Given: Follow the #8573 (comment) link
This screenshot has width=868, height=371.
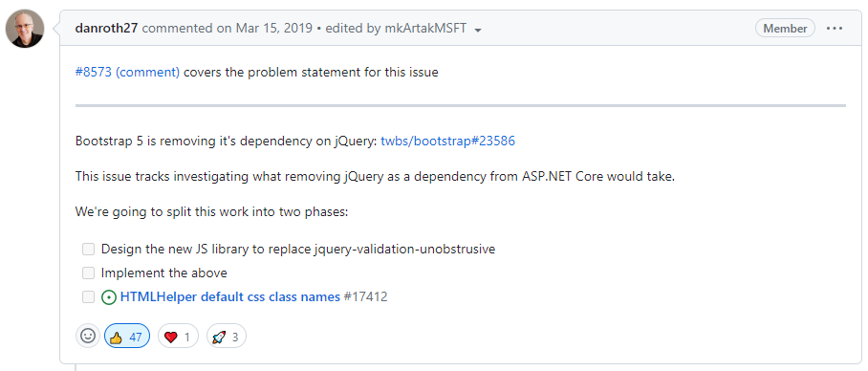Looking at the screenshot, I should [127, 72].
